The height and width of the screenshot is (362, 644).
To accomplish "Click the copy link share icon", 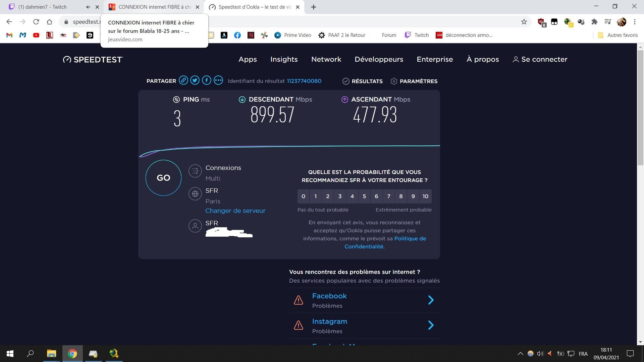I will [x=183, y=80].
